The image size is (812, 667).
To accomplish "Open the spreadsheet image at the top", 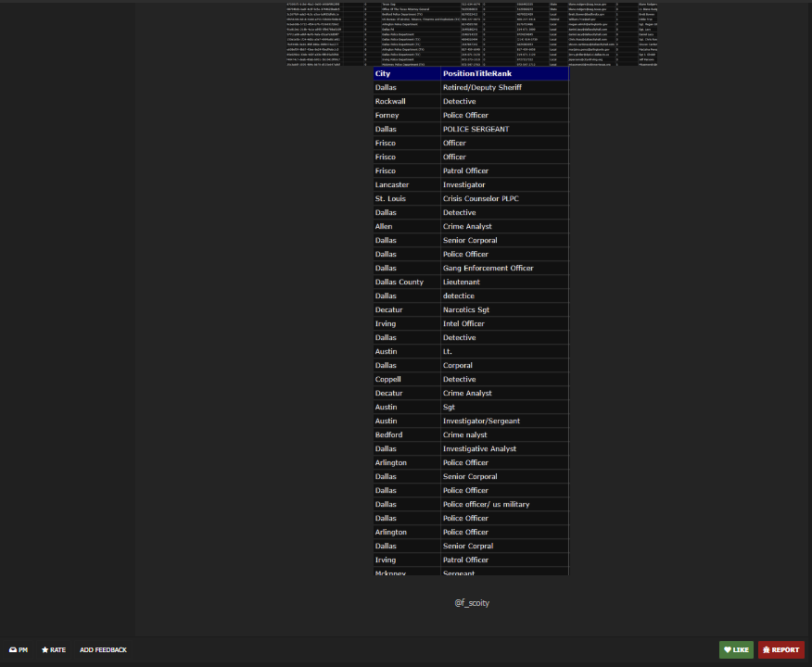I will 472,33.
